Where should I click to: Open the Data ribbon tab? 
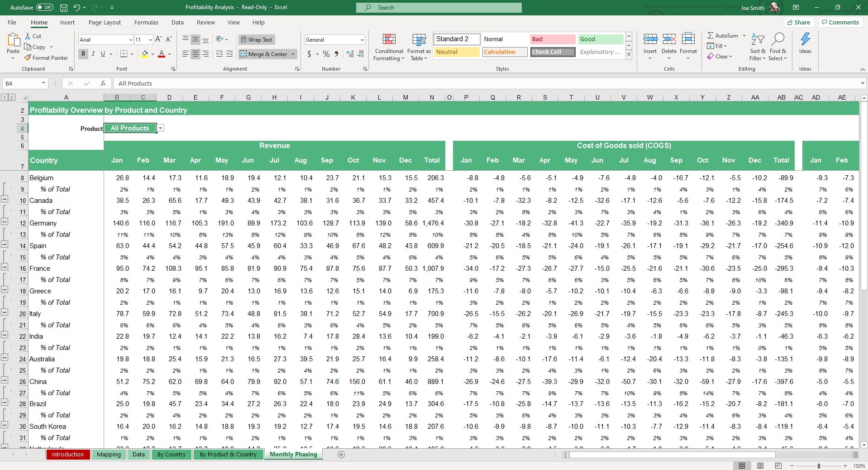coord(177,23)
